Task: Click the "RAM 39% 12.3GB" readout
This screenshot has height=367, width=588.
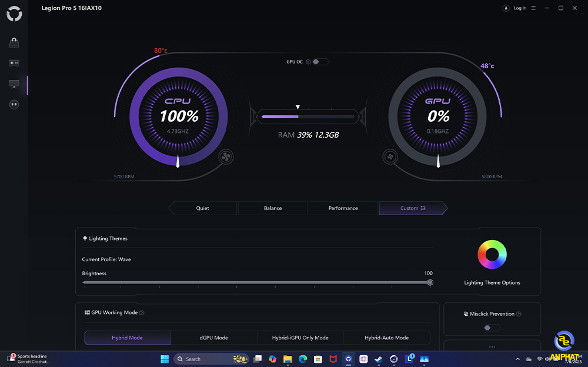Action: click(308, 135)
